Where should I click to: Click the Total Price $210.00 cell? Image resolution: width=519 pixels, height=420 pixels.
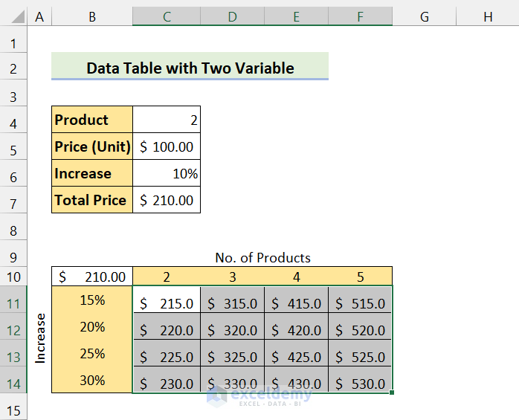coord(167,200)
